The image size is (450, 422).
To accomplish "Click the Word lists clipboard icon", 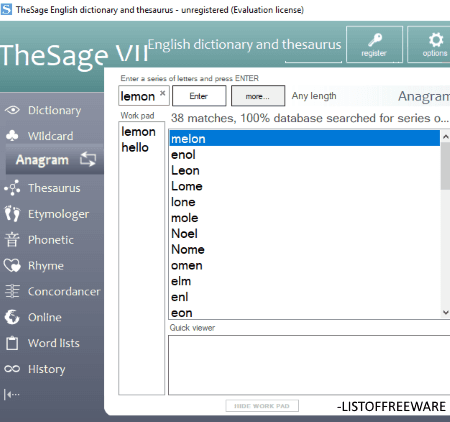I will 12,343.
